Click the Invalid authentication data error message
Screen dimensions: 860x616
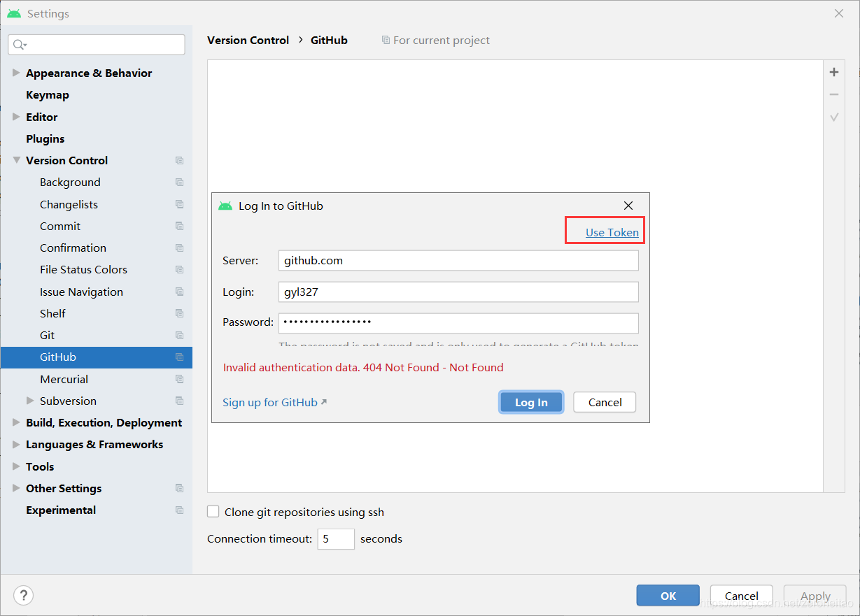pos(363,367)
